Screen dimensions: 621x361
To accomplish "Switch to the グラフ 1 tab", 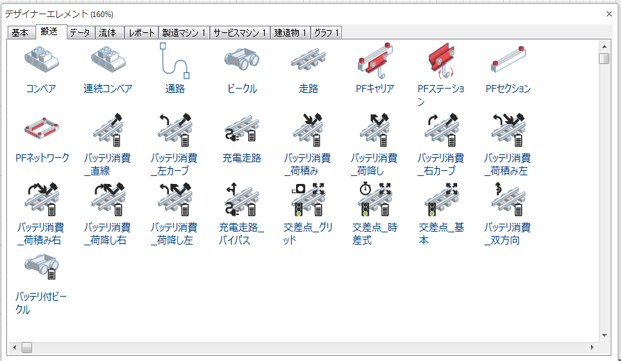I will pos(326,32).
